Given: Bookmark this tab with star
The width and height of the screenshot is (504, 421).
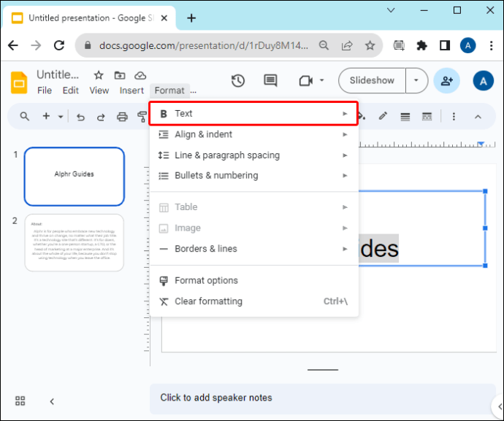Looking at the screenshot, I should pos(370,45).
